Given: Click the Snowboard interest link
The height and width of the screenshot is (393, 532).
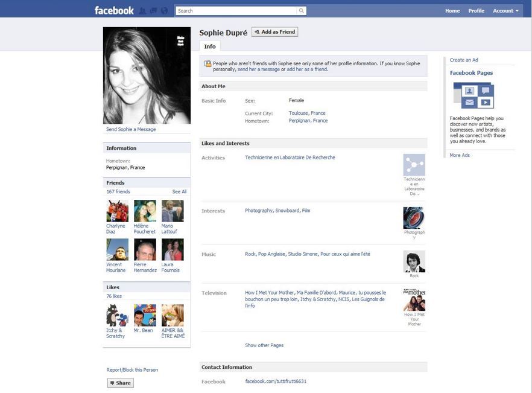Looking at the screenshot, I should point(287,211).
